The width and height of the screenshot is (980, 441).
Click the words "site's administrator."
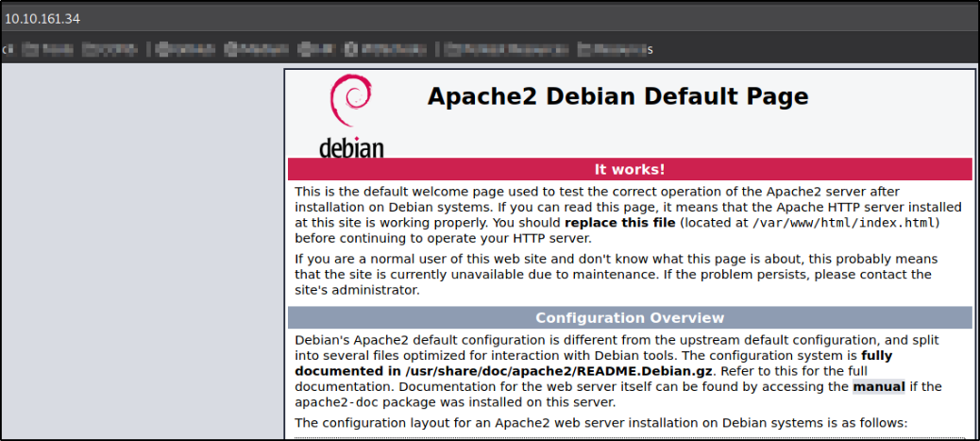point(356,290)
